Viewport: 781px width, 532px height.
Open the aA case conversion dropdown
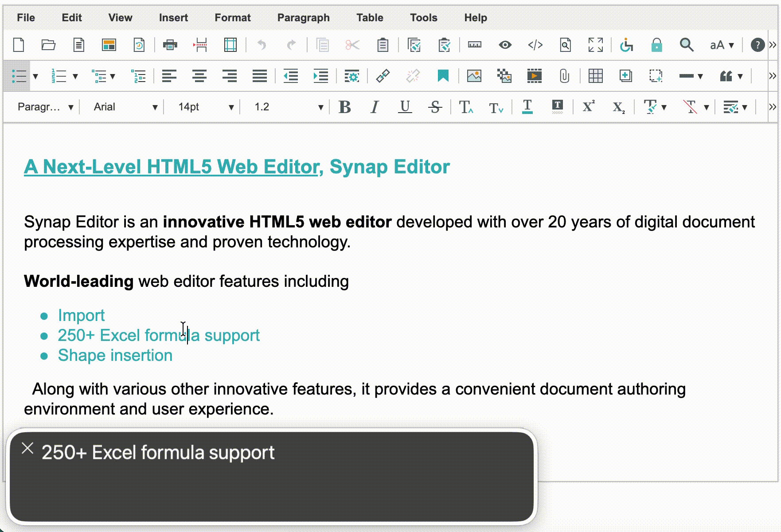722,45
